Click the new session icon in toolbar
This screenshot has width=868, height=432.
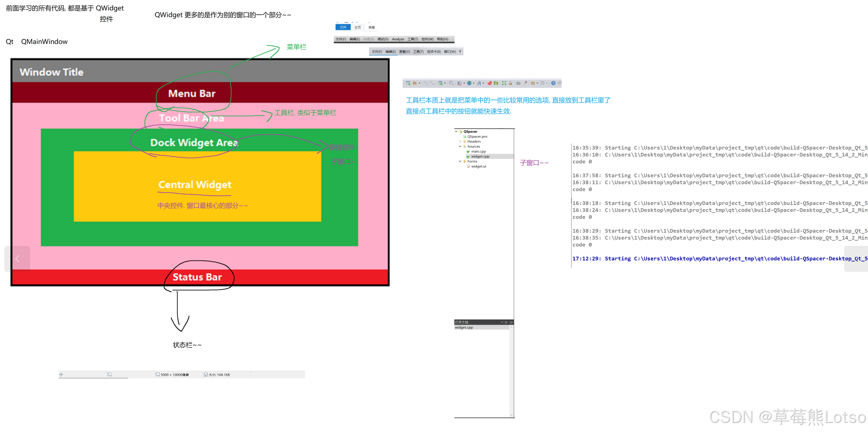tap(408, 83)
